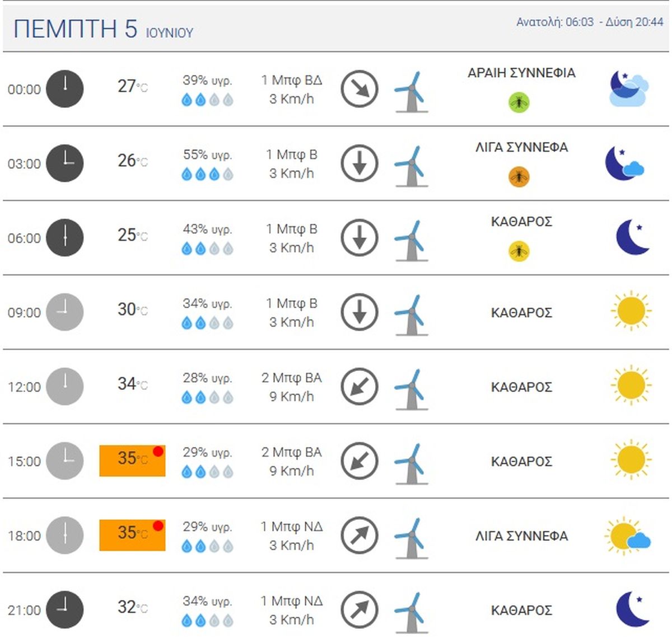Click the southwest wind arrow at 18:00
Screen dimensions: 672x643
point(360,535)
